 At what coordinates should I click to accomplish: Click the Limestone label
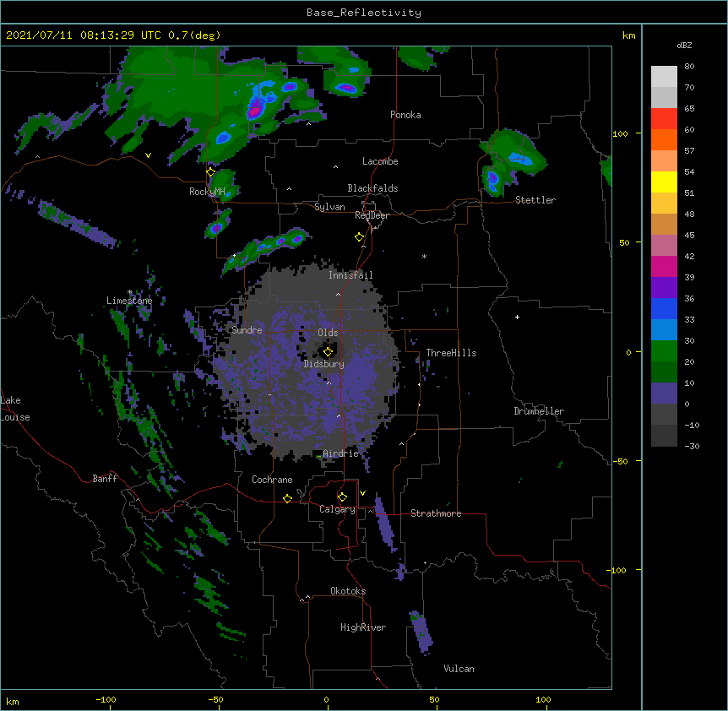(x=129, y=301)
